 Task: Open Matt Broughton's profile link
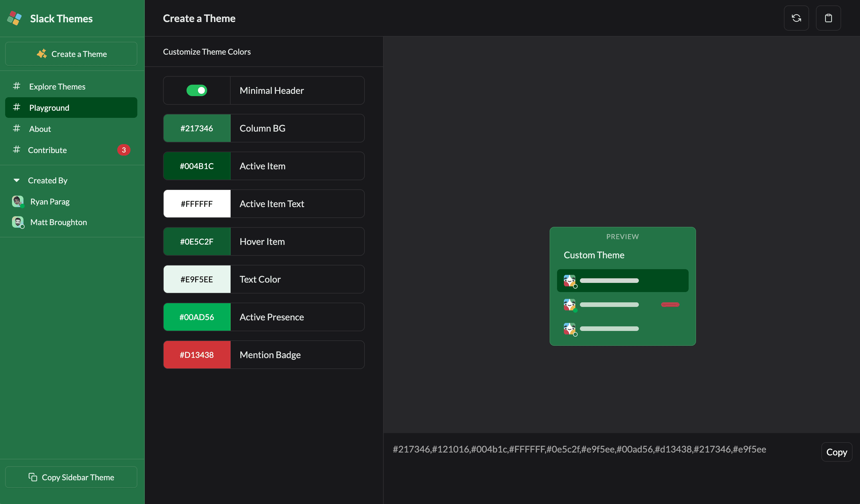(58, 222)
